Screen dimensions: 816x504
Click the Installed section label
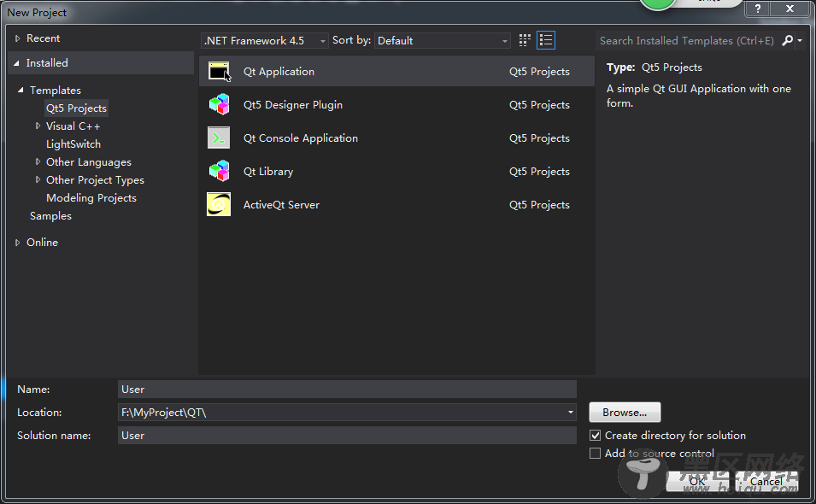pos(47,63)
